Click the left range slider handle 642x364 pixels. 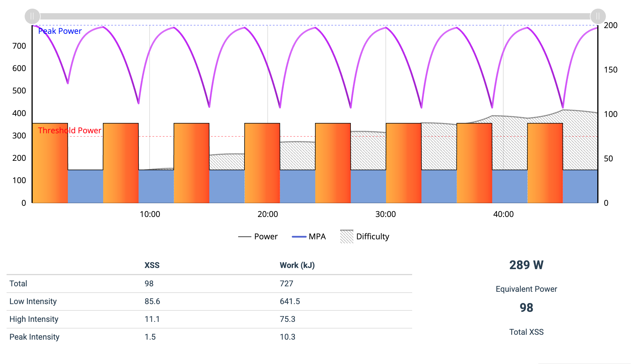tap(32, 16)
